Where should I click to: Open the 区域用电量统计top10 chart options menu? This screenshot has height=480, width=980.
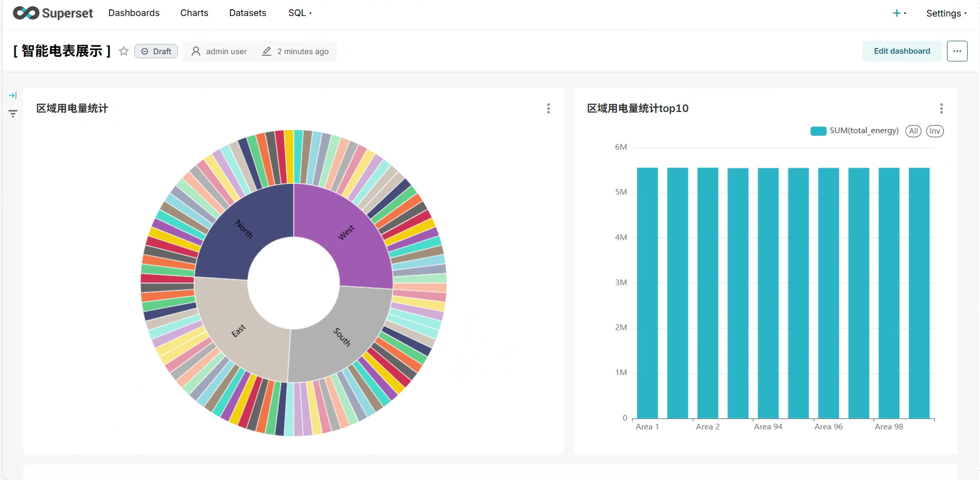pos(941,108)
